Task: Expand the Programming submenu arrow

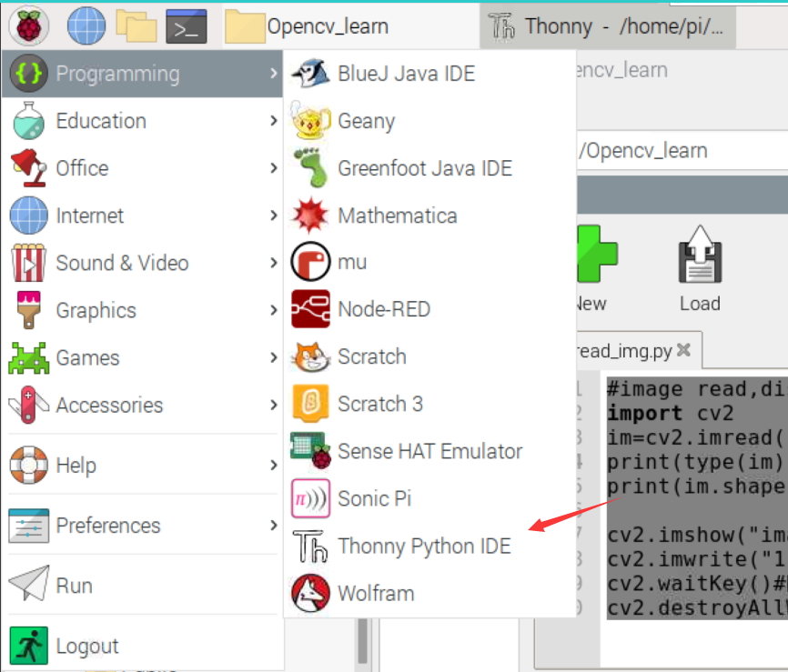Action: point(273,74)
